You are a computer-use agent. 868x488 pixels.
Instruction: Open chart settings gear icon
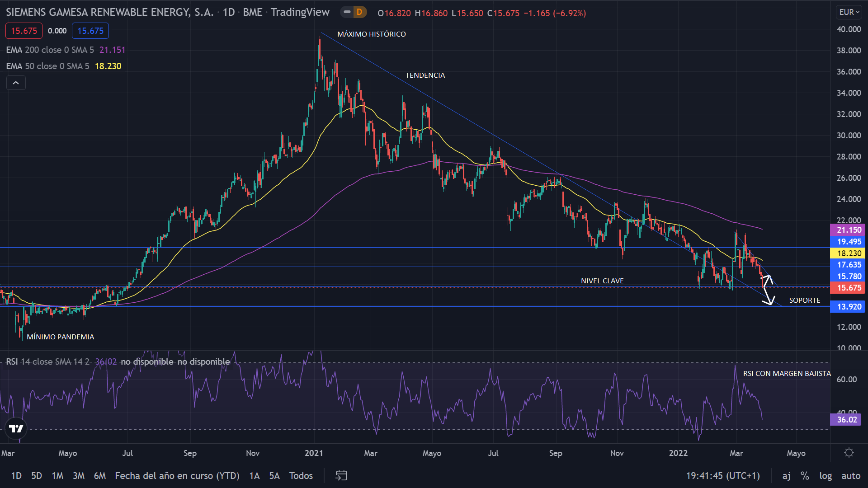[x=849, y=453]
